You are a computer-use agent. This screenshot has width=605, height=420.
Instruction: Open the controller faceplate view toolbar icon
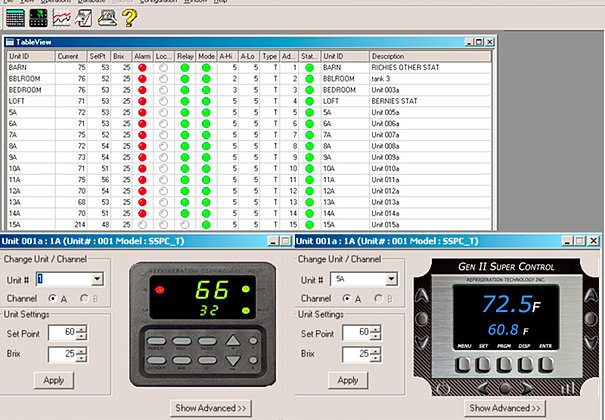39,18
